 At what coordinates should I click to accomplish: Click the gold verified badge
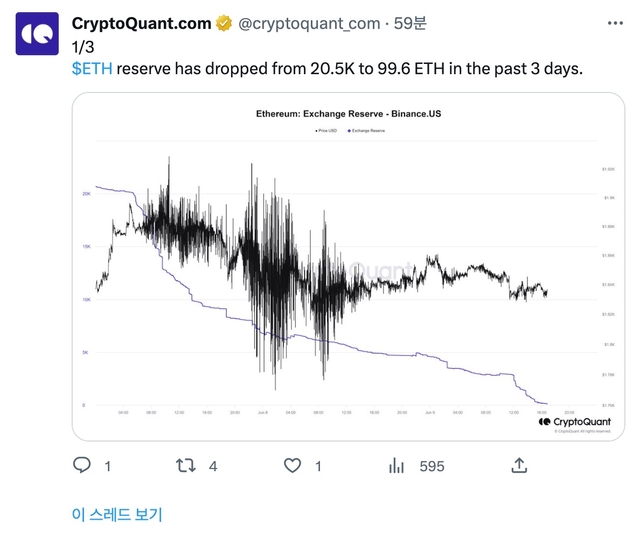tap(224, 23)
